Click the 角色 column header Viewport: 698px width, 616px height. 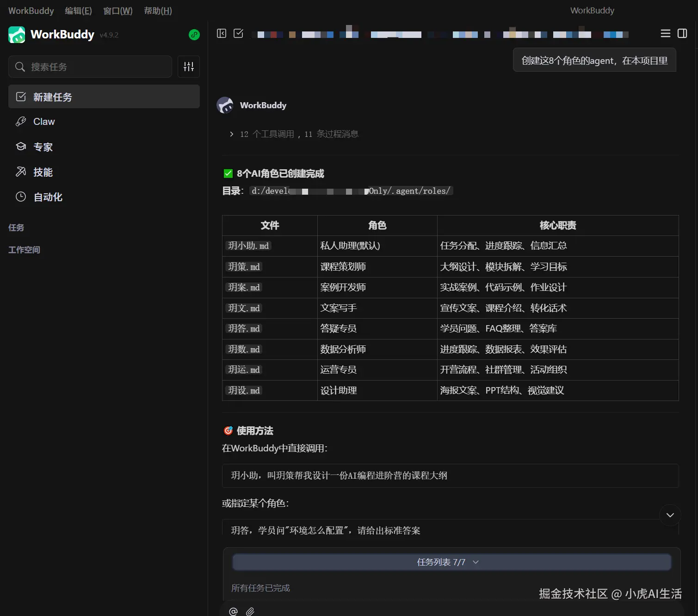click(377, 226)
